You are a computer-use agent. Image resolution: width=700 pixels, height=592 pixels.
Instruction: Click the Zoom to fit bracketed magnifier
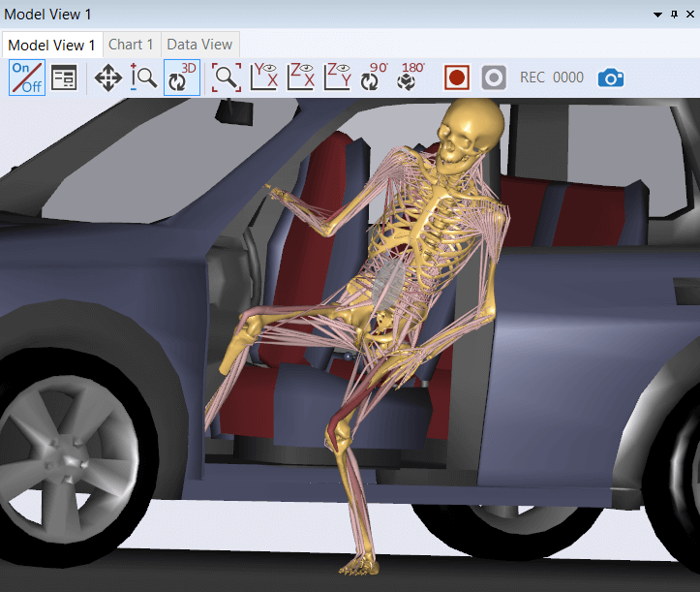click(x=227, y=78)
